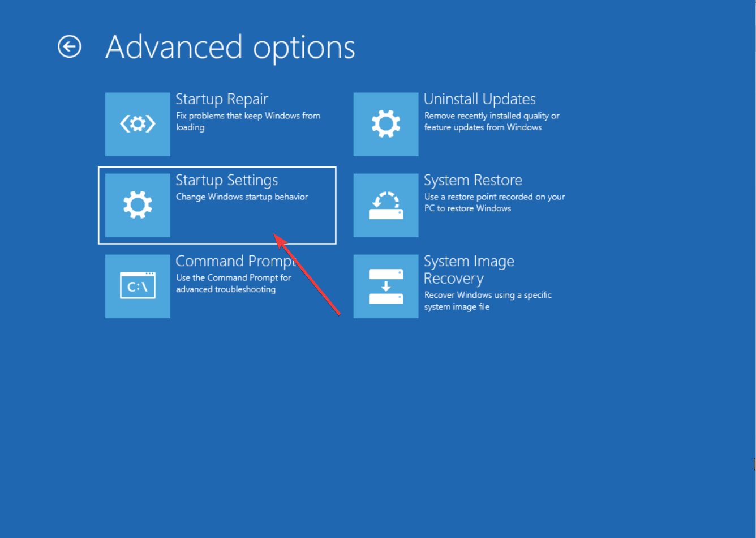
Task: Choose the System Restore title
Action: (473, 180)
